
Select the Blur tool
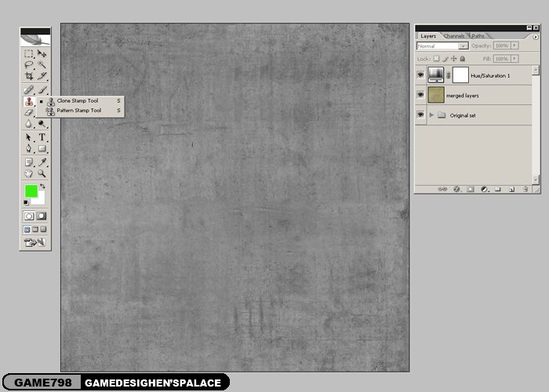pos(29,124)
